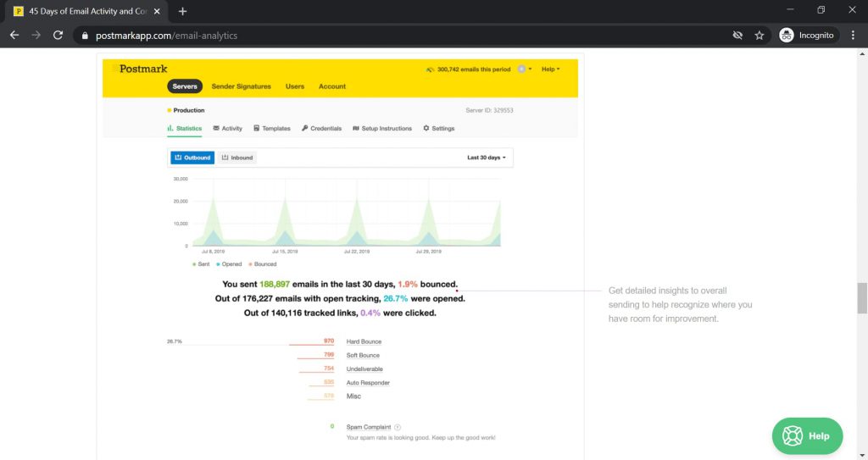
Task: Expand the Last 30 days dropdown
Action: (x=486, y=158)
